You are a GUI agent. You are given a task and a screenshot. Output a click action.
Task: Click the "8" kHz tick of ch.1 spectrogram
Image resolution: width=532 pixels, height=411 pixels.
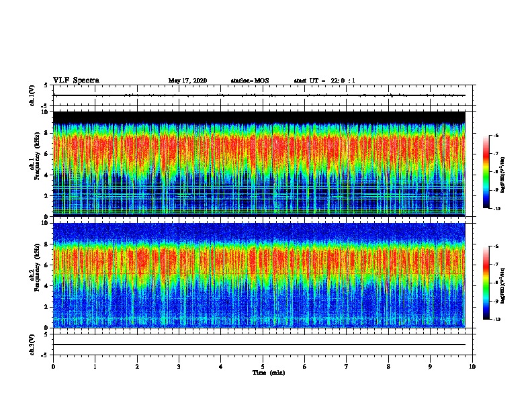47,133
